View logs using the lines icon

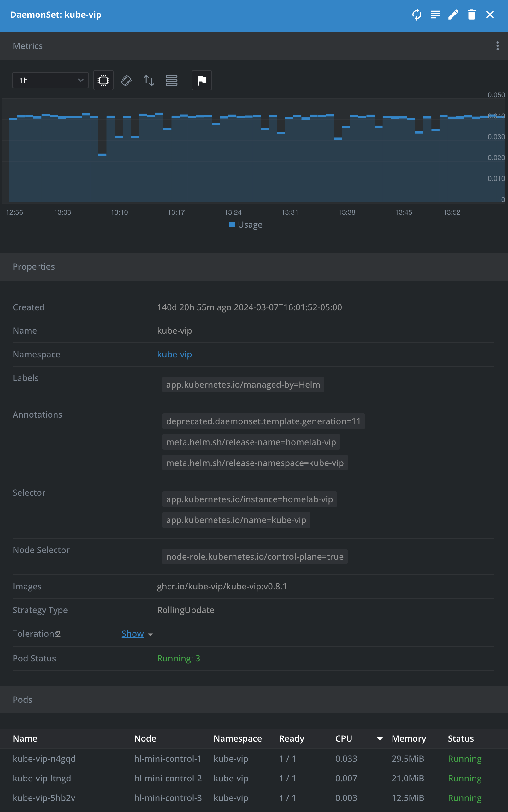tap(435, 15)
